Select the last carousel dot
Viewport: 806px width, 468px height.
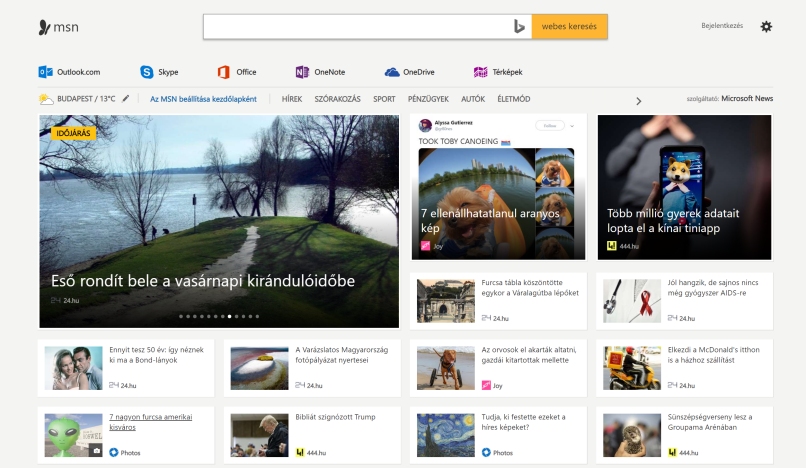[x=257, y=316]
